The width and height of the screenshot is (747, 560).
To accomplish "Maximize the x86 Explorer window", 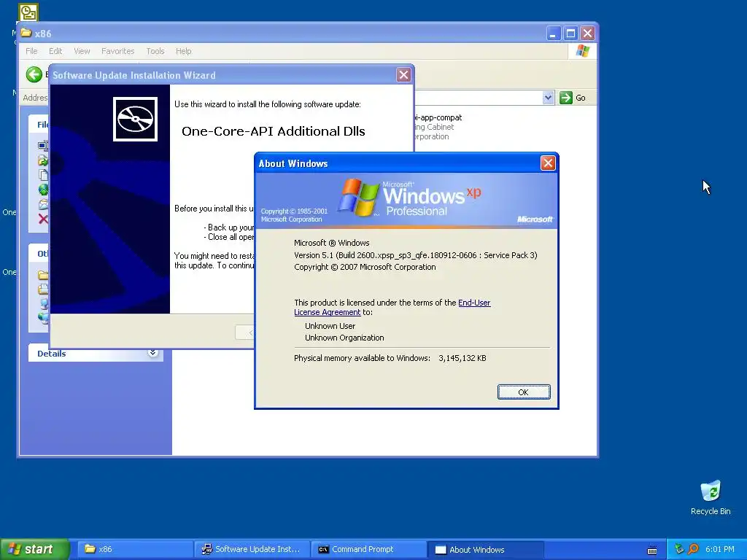I will point(570,34).
